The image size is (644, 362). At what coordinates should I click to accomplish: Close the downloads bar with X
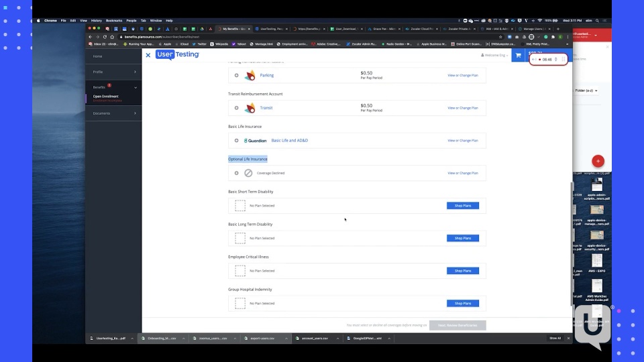click(x=568, y=338)
